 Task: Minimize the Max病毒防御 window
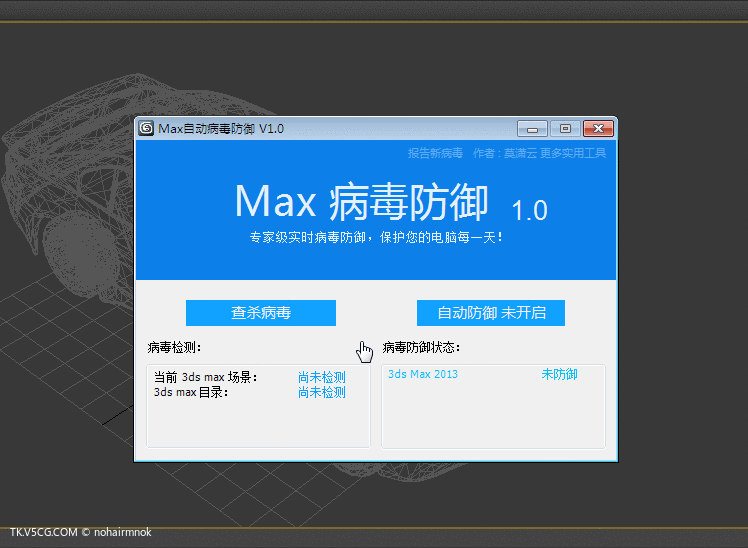(x=532, y=129)
